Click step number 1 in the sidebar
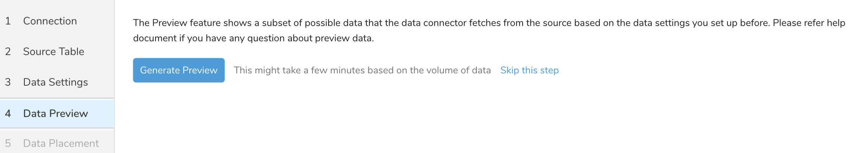 (x=8, y=21)
